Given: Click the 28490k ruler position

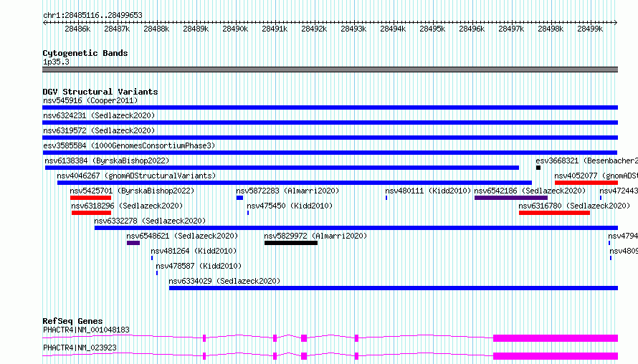Looking at the screenshot, I should (x=235, y=29).
